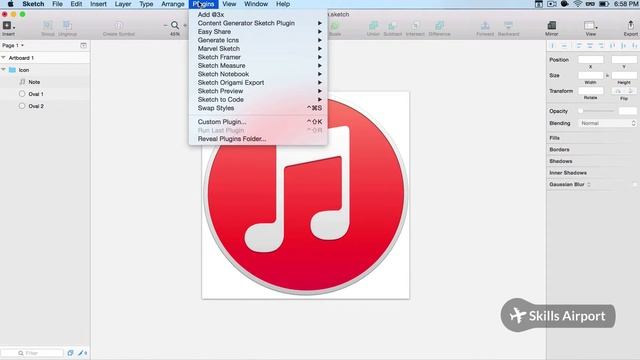Toggle the pages list icon
Viewport: 640px width, 360px height.
(83, 45)
